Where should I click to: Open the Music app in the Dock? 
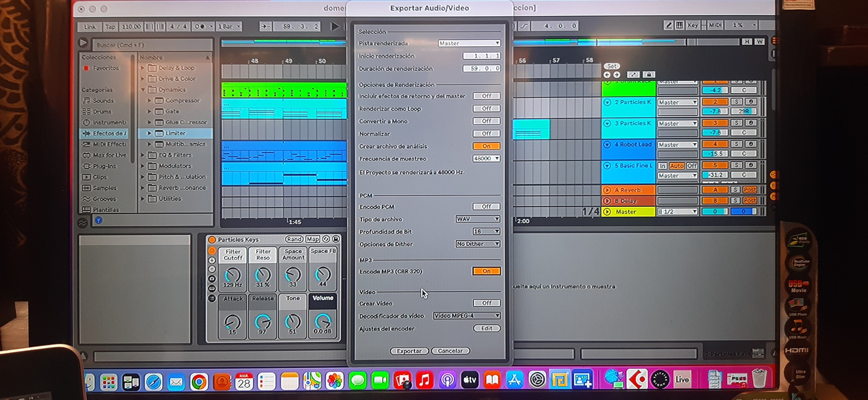[425, 380]
